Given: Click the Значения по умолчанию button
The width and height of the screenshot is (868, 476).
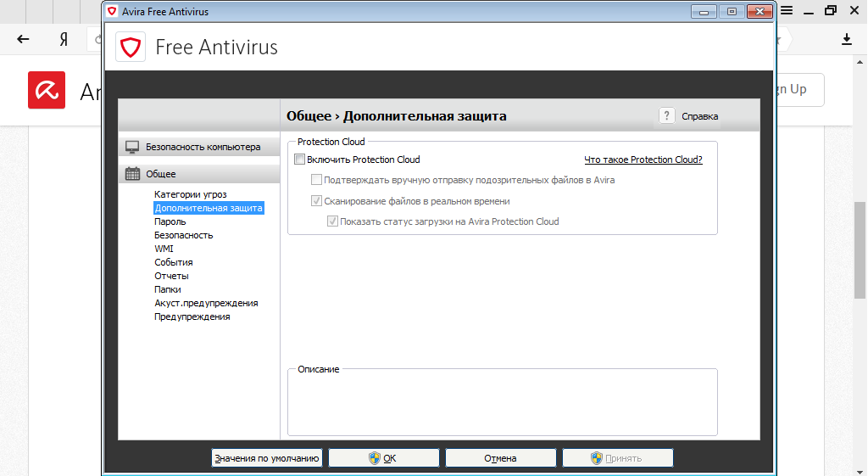Looking at the screenshot, I should [x=267, y=458].
